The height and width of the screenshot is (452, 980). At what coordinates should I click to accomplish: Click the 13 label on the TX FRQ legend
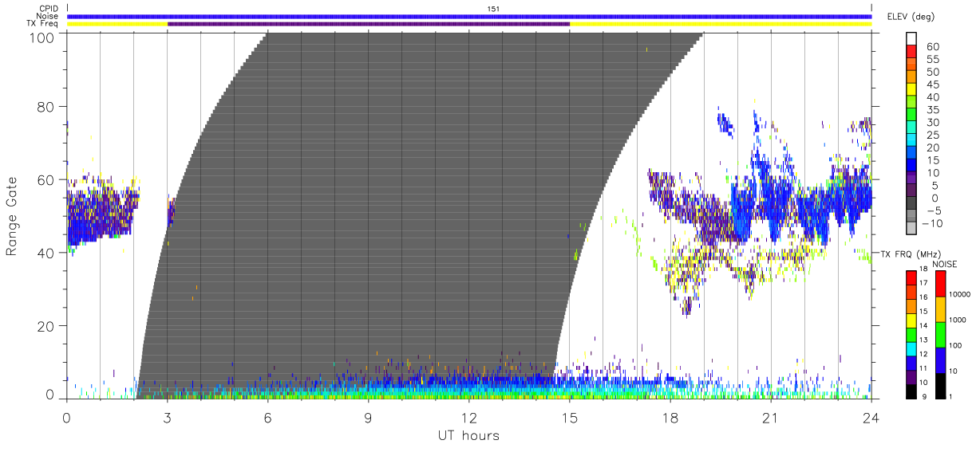tap(925, 340)
